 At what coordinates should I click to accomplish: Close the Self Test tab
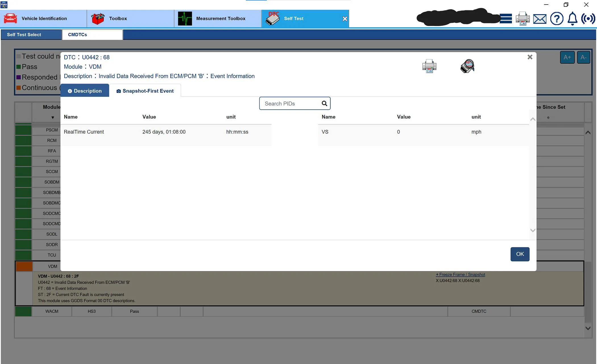(345, 19)
